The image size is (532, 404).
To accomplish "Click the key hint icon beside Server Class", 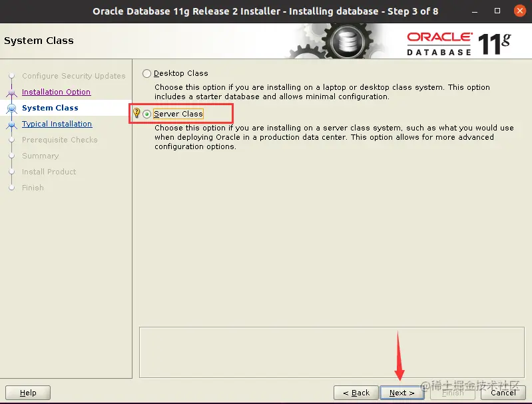I will [x=136, y=113].
